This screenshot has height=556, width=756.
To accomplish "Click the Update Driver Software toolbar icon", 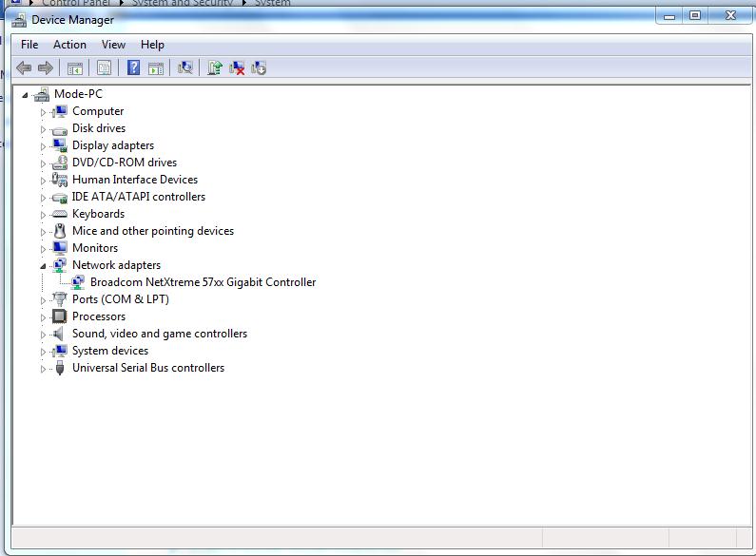I will 215,67.
